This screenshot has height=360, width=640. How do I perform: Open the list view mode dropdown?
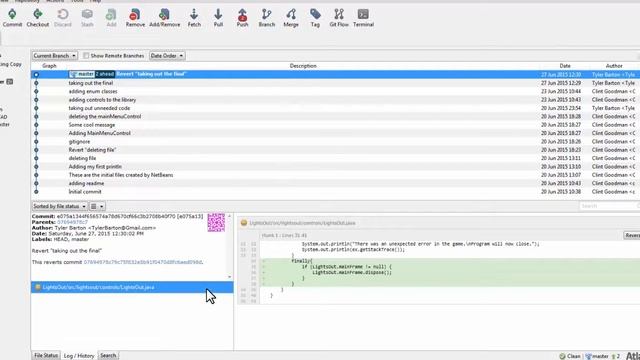pyautogui.click(x=97, y=206)
